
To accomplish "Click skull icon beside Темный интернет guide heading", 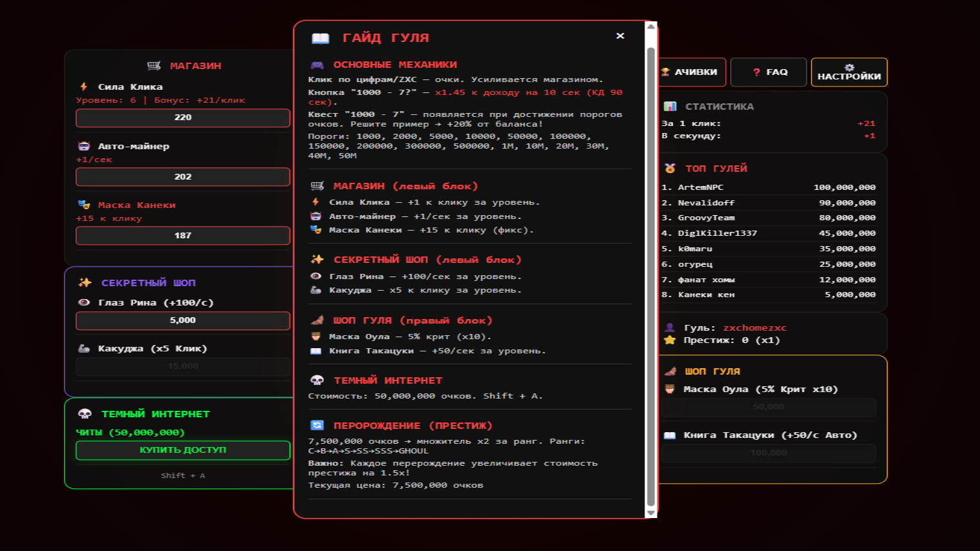I will 317,380.
